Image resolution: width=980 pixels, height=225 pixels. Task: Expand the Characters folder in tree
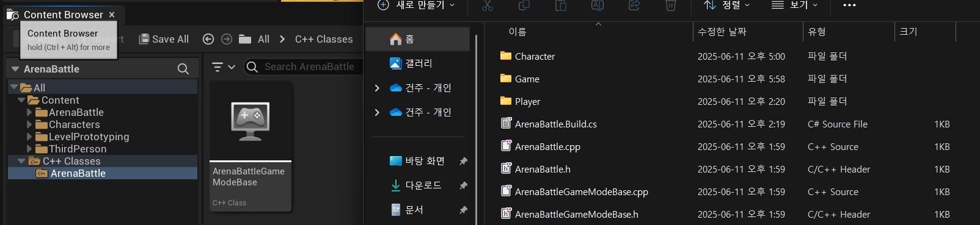[29, 124]
